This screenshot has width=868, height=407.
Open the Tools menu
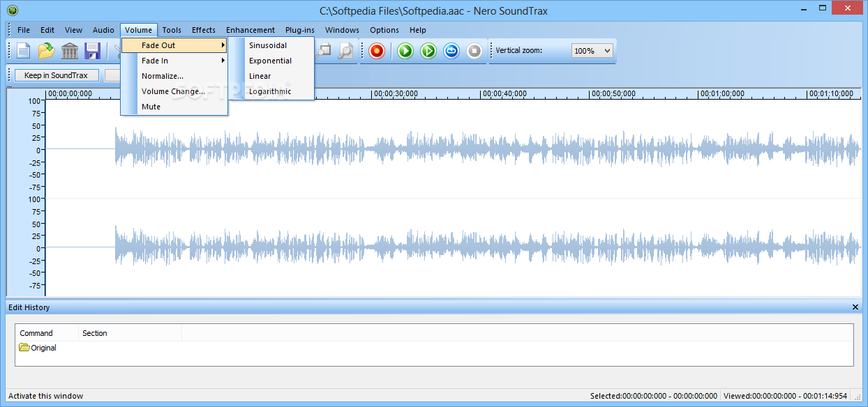click(172, 30)
